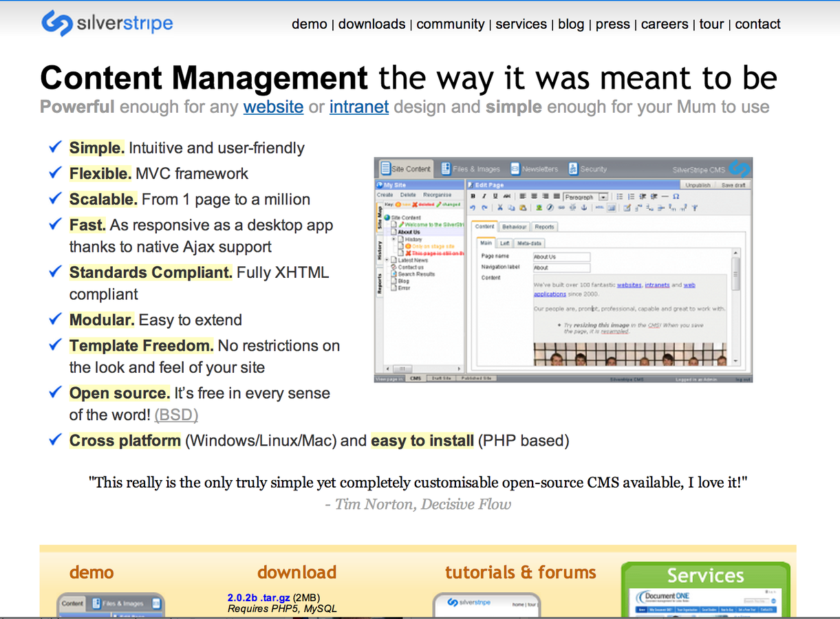Insert numbered list in CMS editor

[632, 196]
